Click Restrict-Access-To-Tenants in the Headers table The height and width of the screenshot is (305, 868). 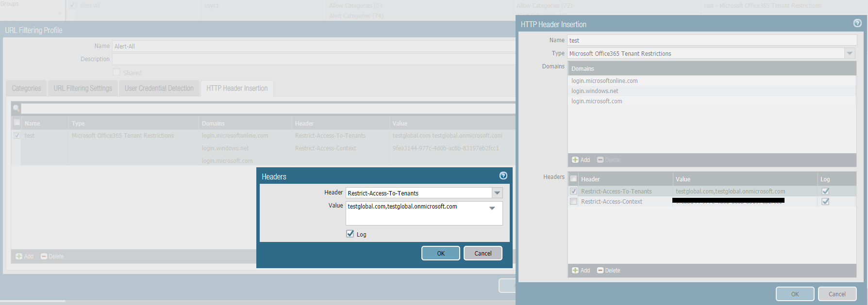coord(617,192)
